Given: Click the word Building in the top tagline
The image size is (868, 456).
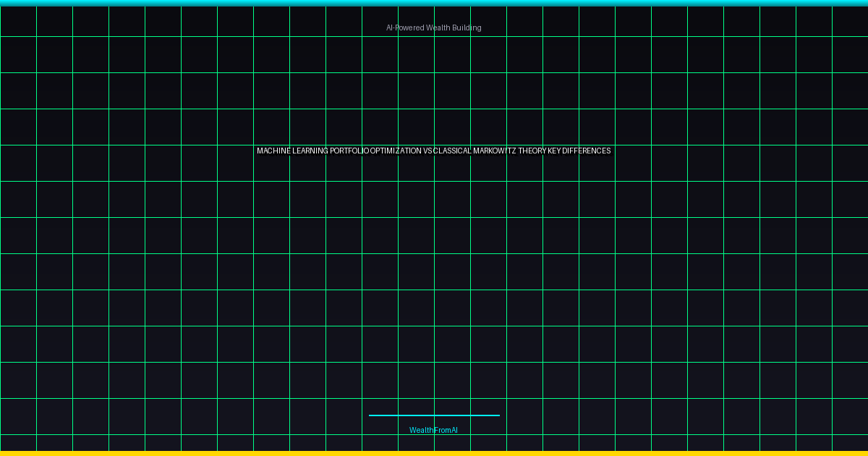Looking at the screenshot, I should 467,28.
